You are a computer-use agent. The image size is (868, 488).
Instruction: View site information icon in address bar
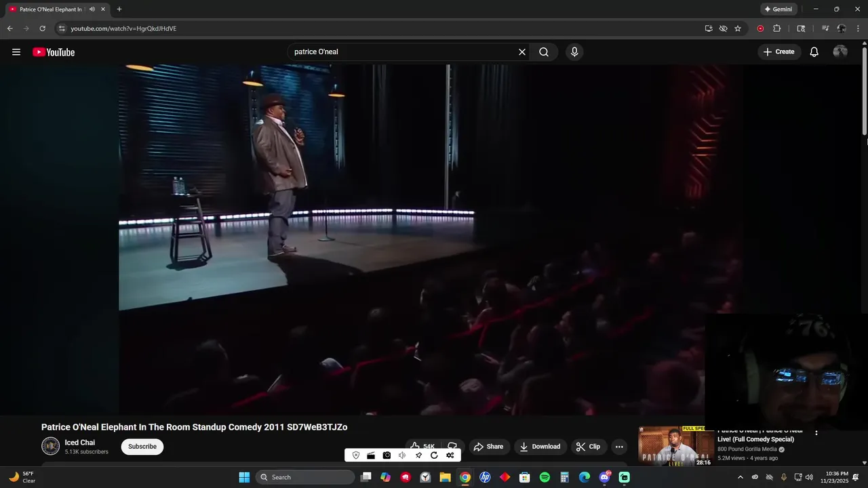point(62,28)
